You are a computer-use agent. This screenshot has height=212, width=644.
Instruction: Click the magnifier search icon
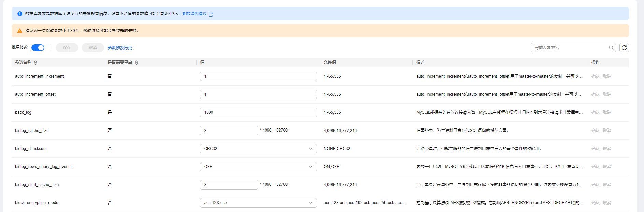point(611,48)
